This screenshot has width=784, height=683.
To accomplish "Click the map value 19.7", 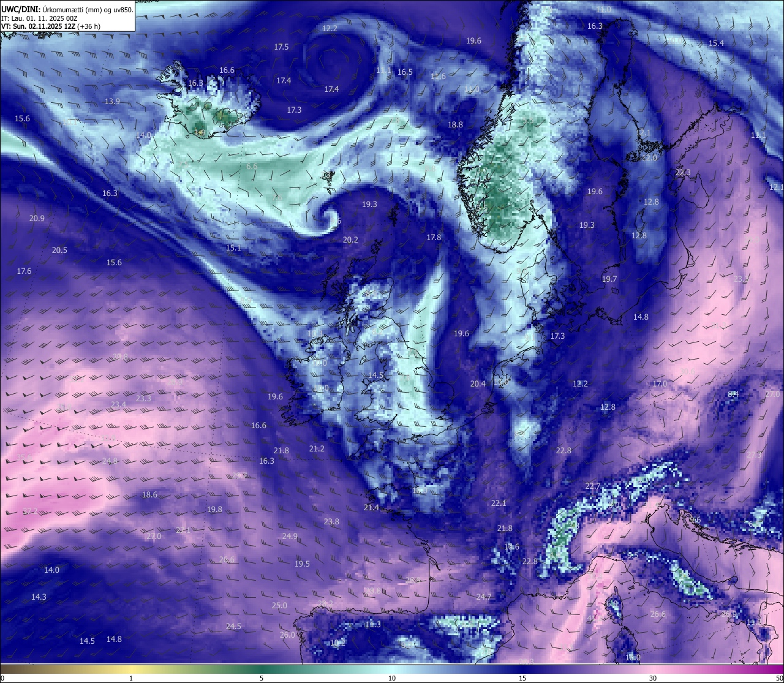I will coord(609,279).
